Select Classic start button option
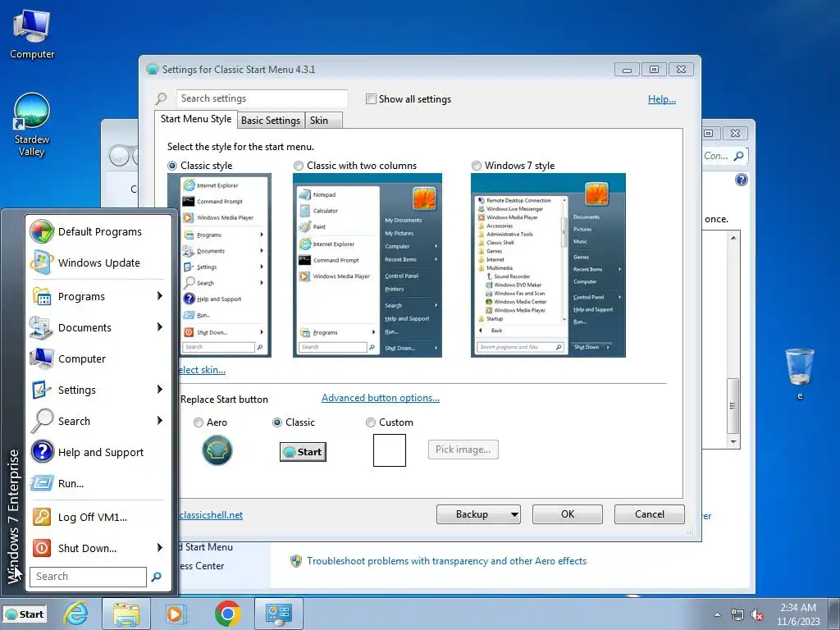Viewport: 840px width, 630px height. (277, 422)
